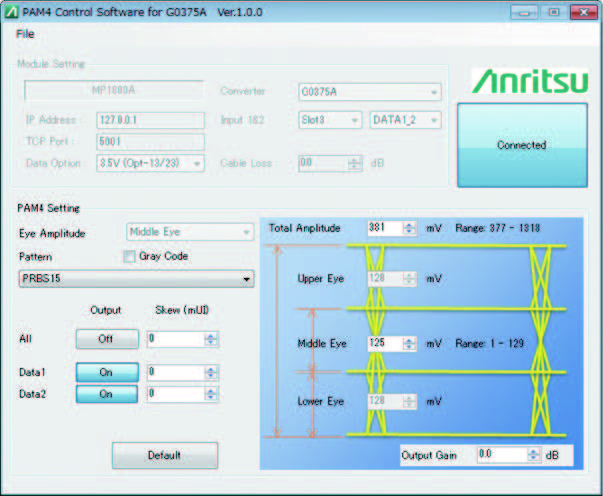Toggle Data2 output On button

tap(107, 394)
